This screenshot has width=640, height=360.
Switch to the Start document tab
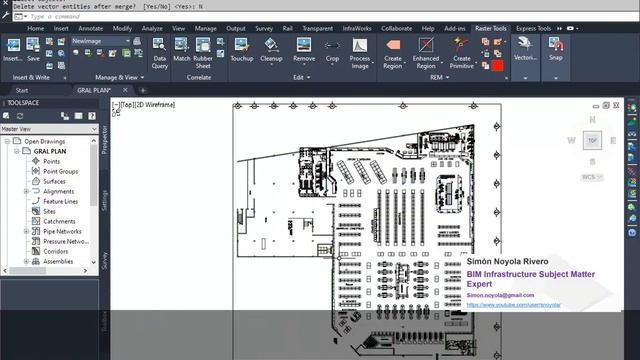point(22,90)
